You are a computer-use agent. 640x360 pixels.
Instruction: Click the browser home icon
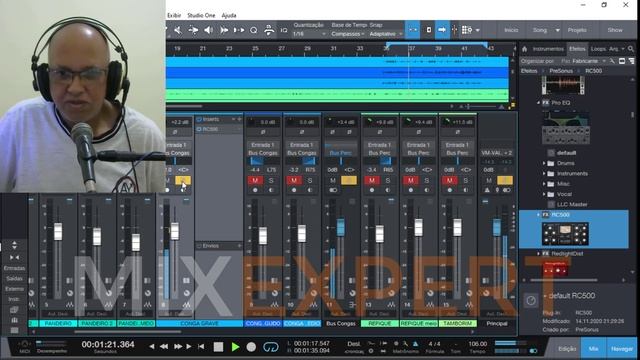524,49
